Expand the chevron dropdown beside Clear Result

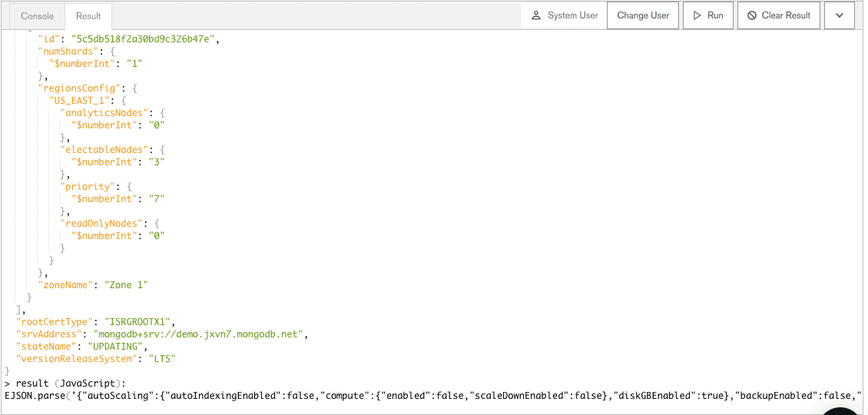point(839,15)
